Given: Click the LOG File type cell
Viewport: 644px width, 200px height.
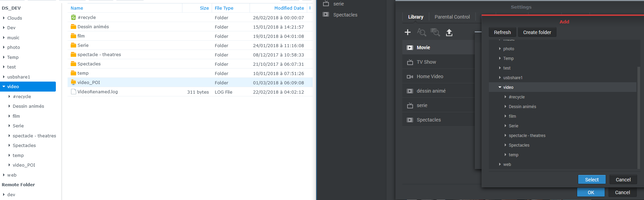Looking at the screenshot, I should 223,92.
